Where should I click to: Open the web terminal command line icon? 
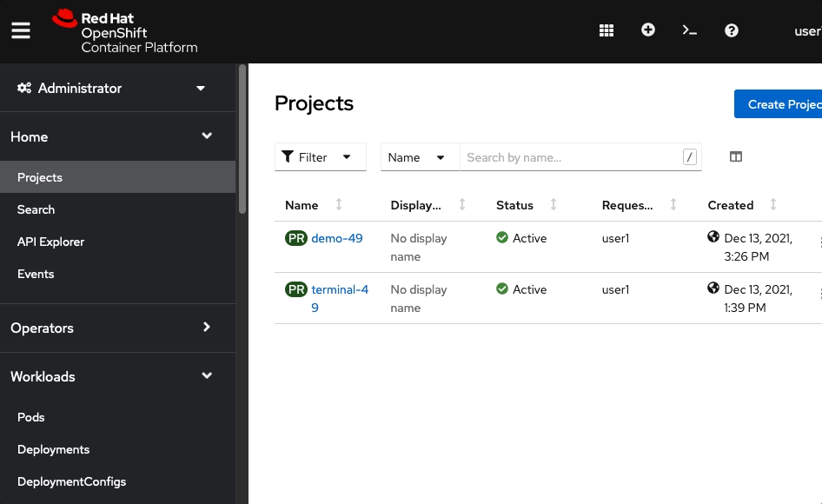tap(689, 30)
